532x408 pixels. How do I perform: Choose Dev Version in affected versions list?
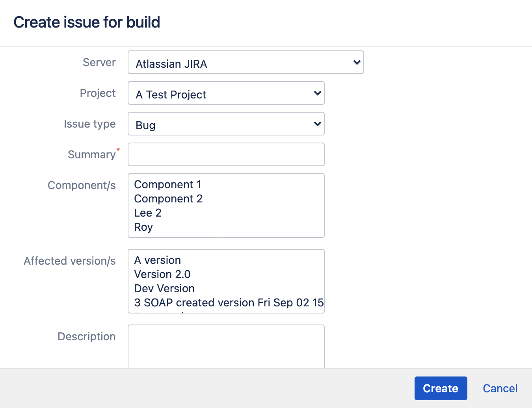point(164,288)
